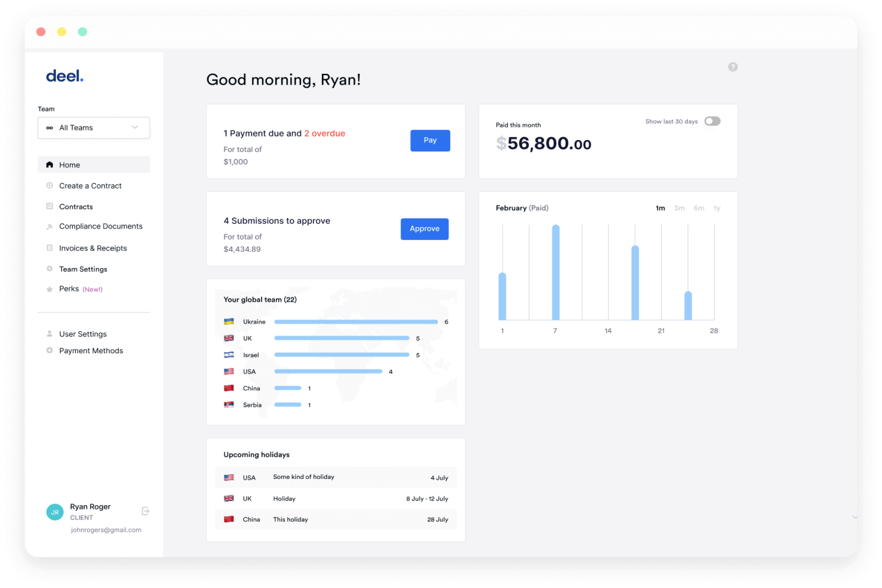Click the JR avatar at the bottom left
This screenshot has height=588, width=882.
pyautogui.click(x=54, y=512)
